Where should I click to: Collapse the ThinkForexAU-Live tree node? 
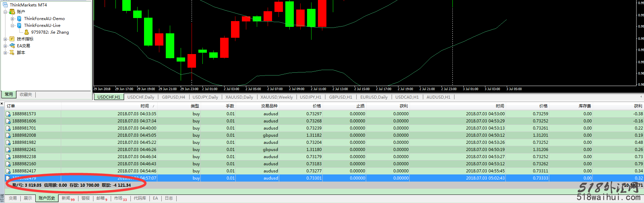[13, 26]
